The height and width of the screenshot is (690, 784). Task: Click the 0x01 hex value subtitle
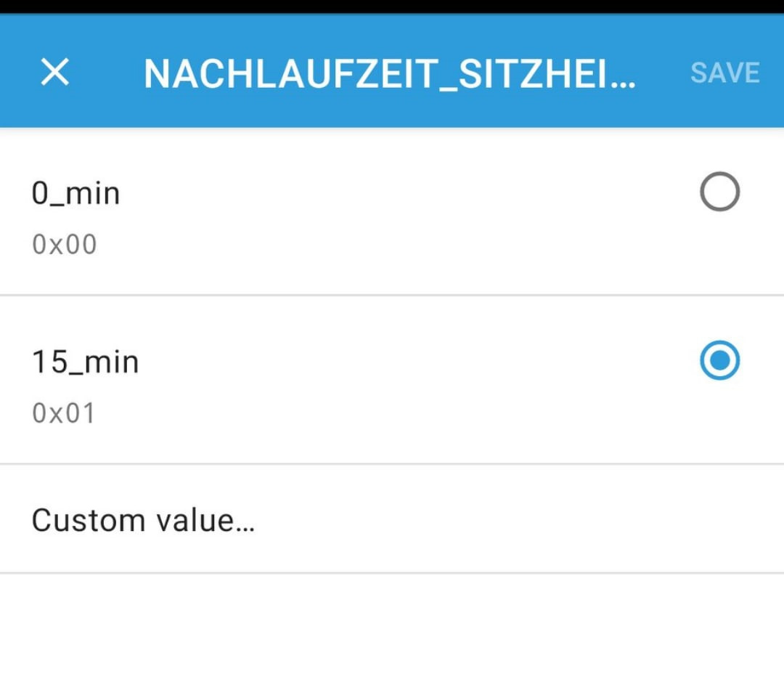(63, 413)
